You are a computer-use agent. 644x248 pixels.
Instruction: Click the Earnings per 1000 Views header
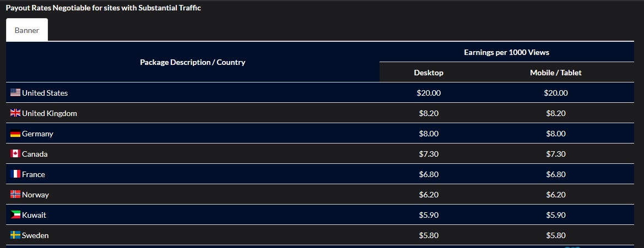tap(506, 52)
